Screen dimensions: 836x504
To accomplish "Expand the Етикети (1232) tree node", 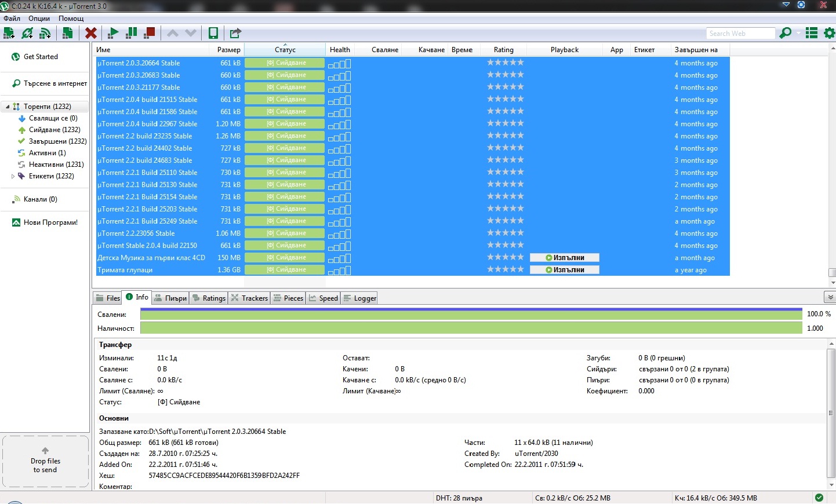I will (13, 176).
